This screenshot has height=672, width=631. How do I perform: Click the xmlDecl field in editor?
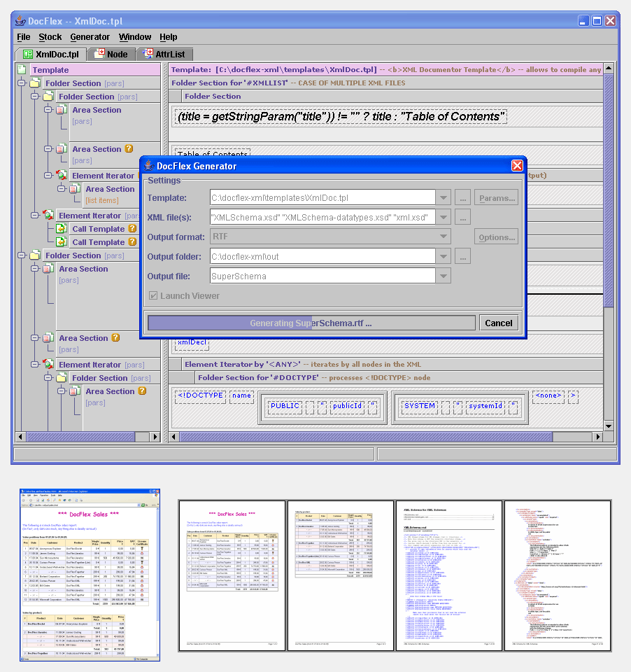pos(192,343)
